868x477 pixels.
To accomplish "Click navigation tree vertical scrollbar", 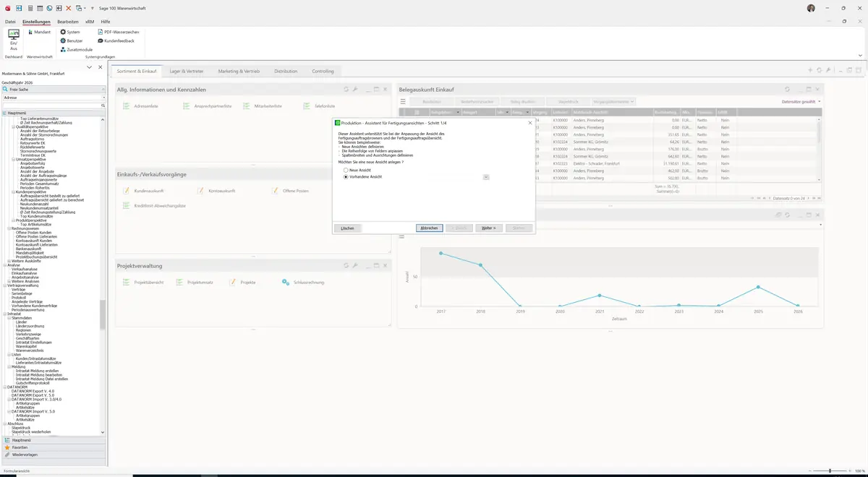I will 103,314.
